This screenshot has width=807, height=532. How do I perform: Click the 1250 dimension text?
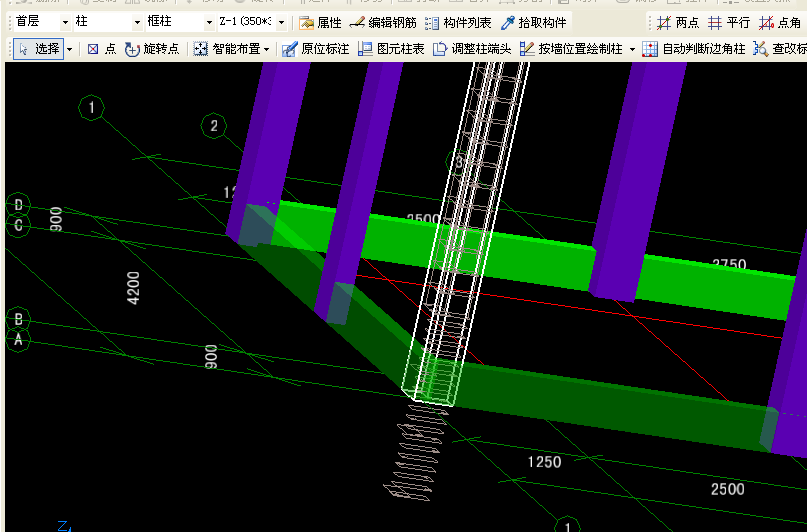(545, 462)
